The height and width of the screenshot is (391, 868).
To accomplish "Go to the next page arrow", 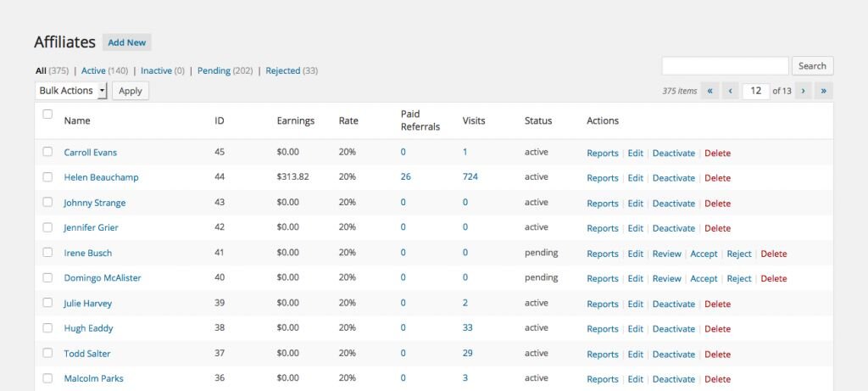I will [x=803, y=91].
